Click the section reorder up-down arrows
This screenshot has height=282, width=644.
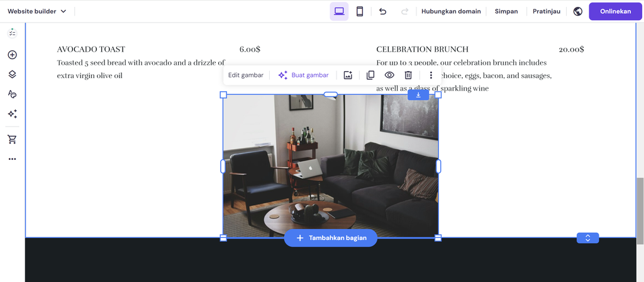588,238
